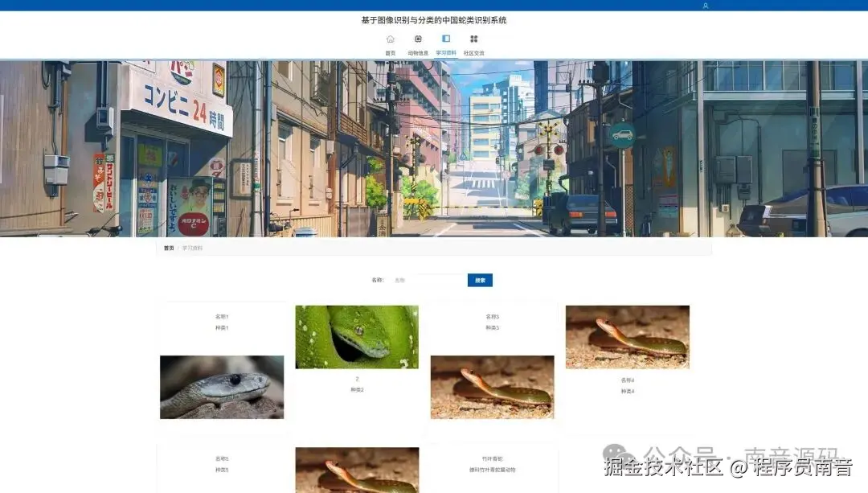This screenshot has height=493, width=868.
Task: Switch to the 首页 navigation tab
Action: click(x=391, y=51)
